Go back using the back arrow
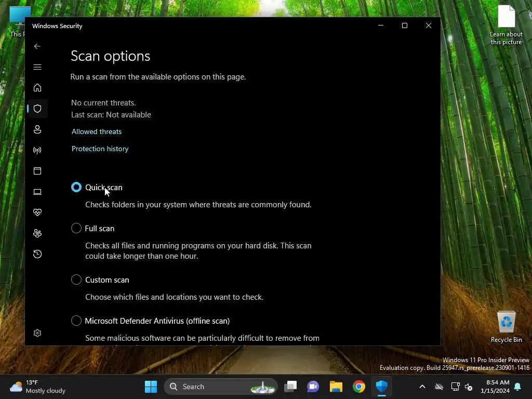 (x=37, y=46)
